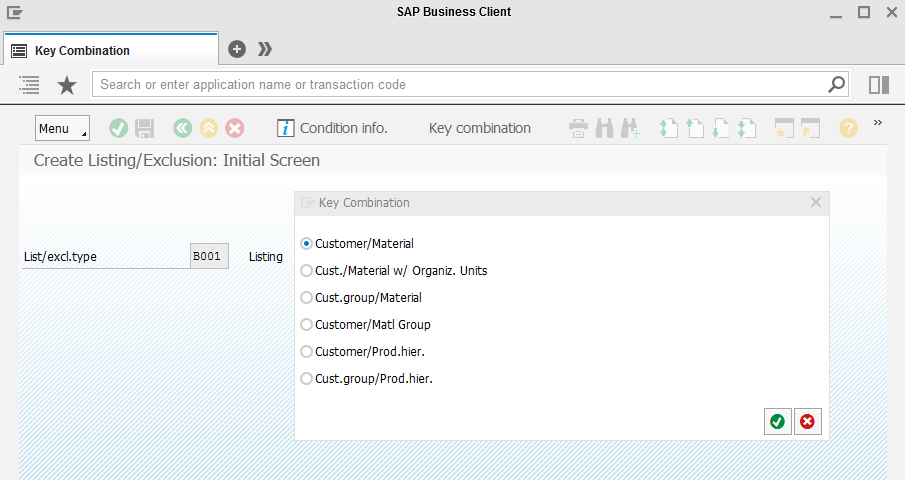Select Customer/Material radio button
Image resolution: width=905 pixels, height=480 pixels.
(x=306, y=243)
